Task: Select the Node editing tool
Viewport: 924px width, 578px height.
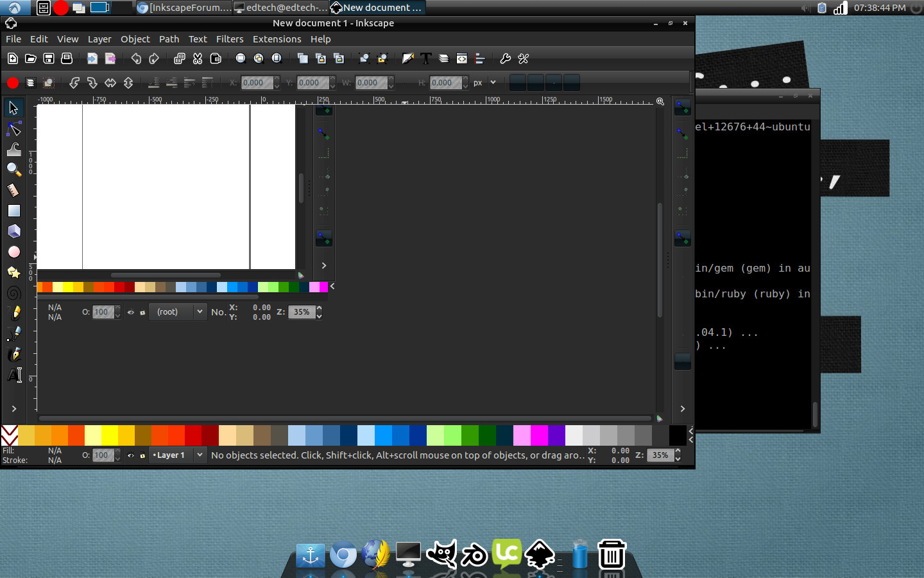Action: click(13, 130)
